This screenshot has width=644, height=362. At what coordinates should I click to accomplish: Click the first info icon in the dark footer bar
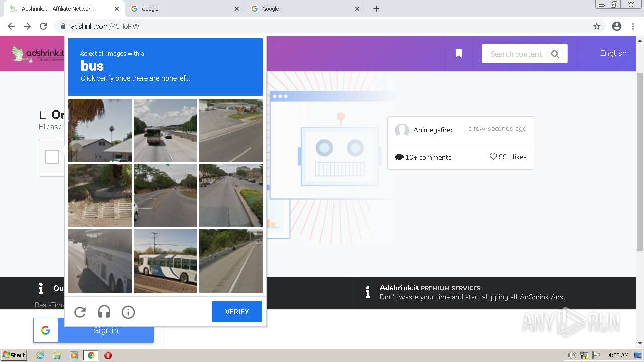click(x=41, y=288)
